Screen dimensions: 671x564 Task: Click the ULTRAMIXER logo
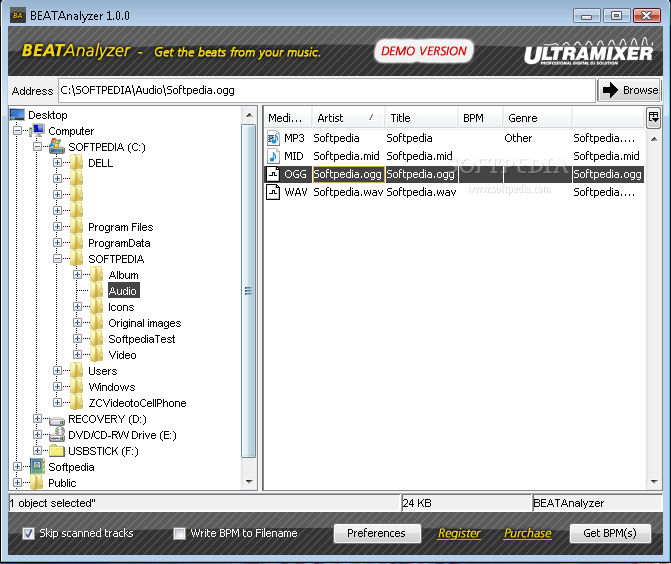click(x=588, y=52)
